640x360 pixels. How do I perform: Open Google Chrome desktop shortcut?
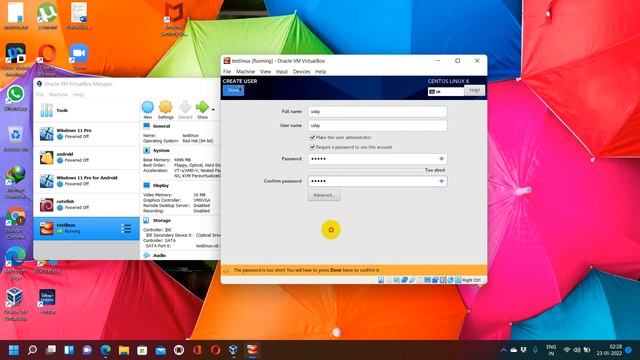pos(16,222)
